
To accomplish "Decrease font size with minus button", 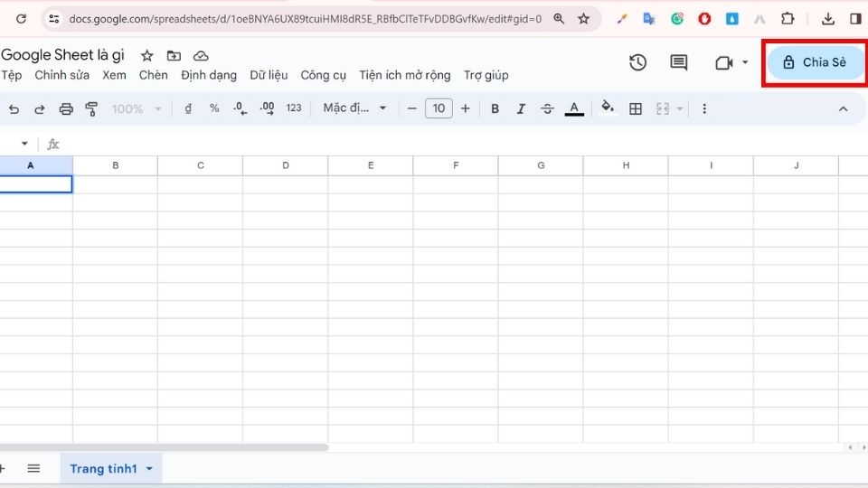I will [x=412, y=108].
